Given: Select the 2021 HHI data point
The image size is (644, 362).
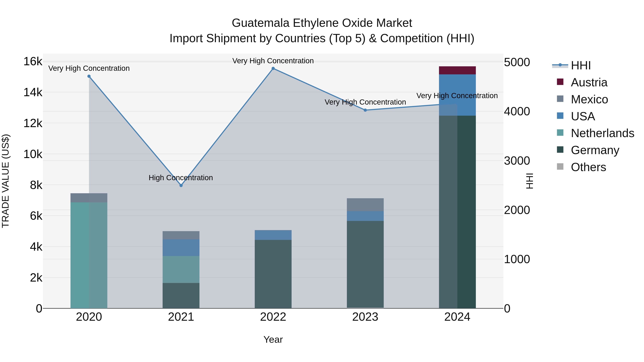Looking at the screenshot, I should [181, 185].
